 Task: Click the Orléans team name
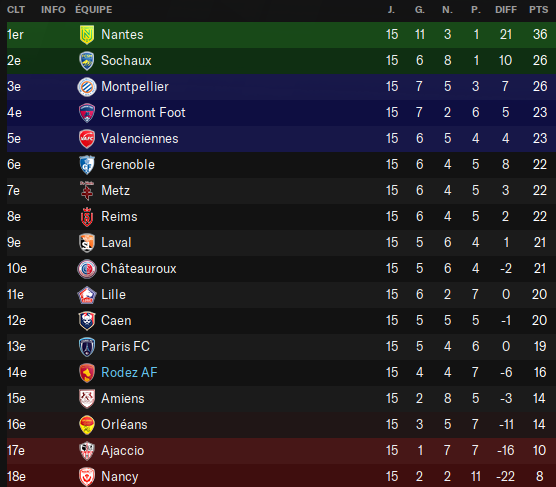[124, 425]
